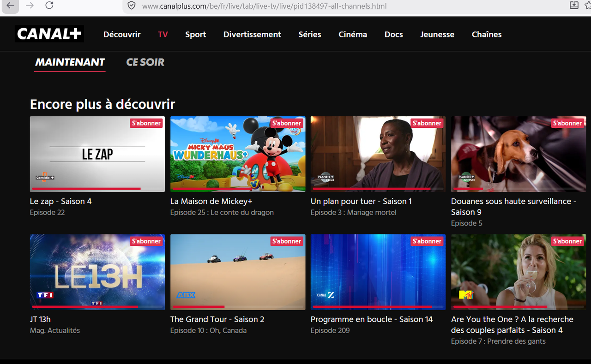Click the CANAL+ logo
Viewport: 591px width, 364px height.
click(x=49, y=34)
